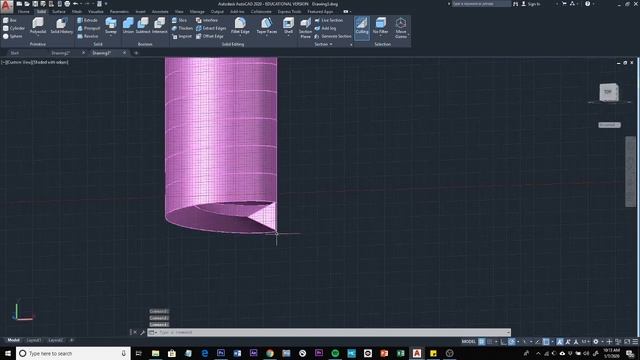This screenshot has height=360, width=640.
Task: Click the ViewCube TOP face
Action: (x=608, y=92)
